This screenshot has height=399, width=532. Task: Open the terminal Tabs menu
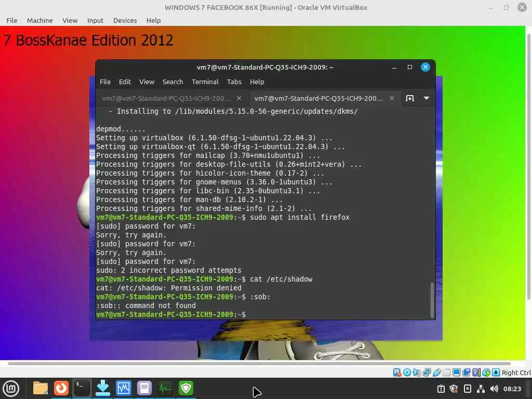(234, 82)
